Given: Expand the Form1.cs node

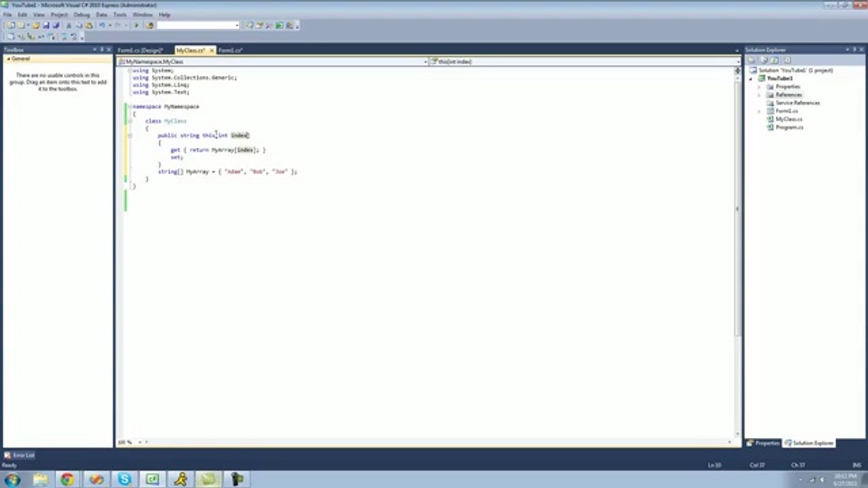Looking at the screenshot, I should click(x=759, y=111).
